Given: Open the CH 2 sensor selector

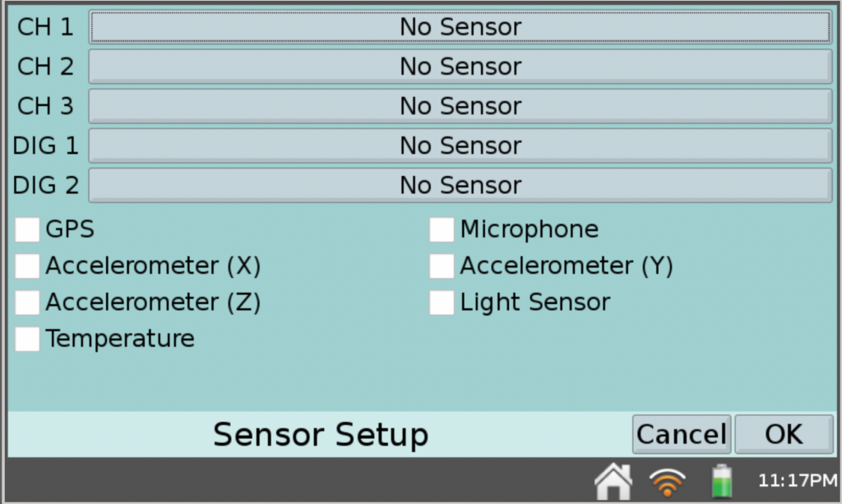Looking at the screenshot, I should [460, 67].
